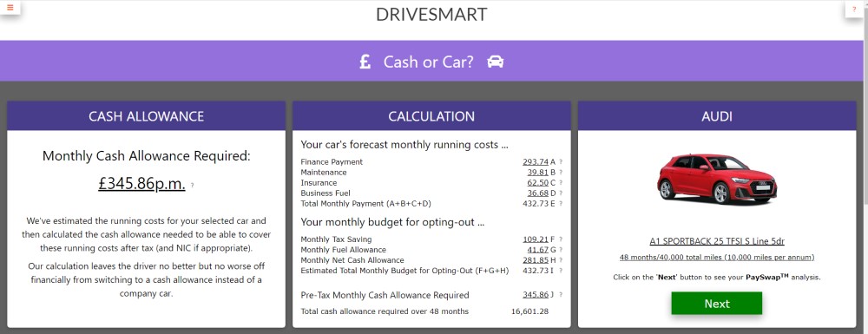Click the £345.86p.m. allowance link
This screenshot has width=868, height=334.
(141, 184)
